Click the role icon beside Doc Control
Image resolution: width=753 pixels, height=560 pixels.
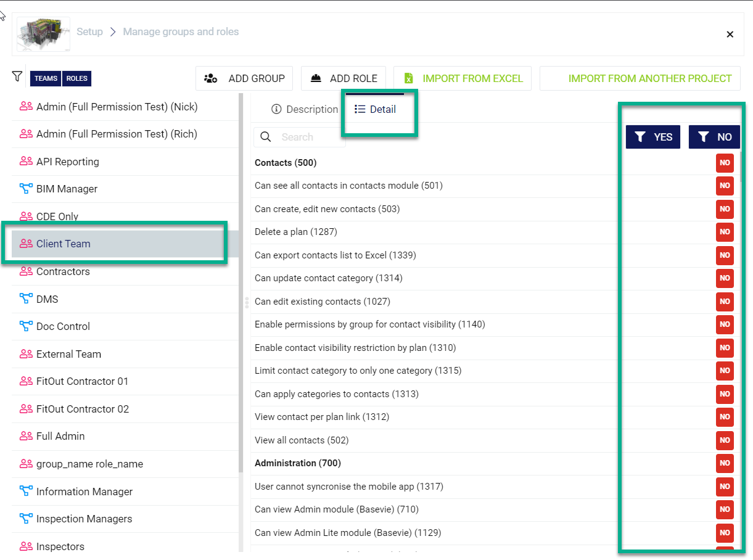[26, 326]
